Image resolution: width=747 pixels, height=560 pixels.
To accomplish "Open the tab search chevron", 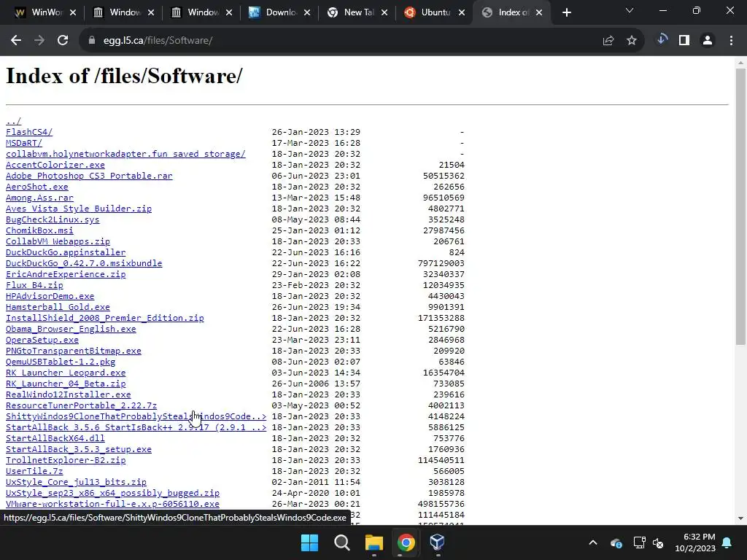I will [630, 10].
